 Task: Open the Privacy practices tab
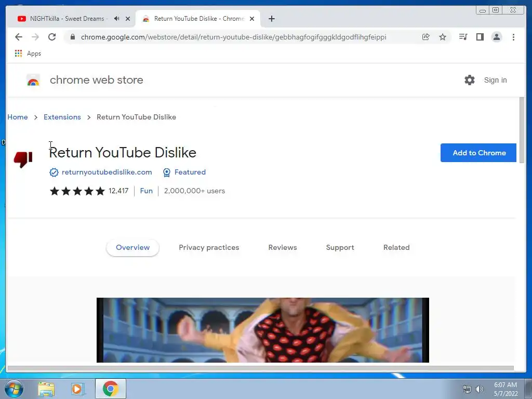pos(209,247)
